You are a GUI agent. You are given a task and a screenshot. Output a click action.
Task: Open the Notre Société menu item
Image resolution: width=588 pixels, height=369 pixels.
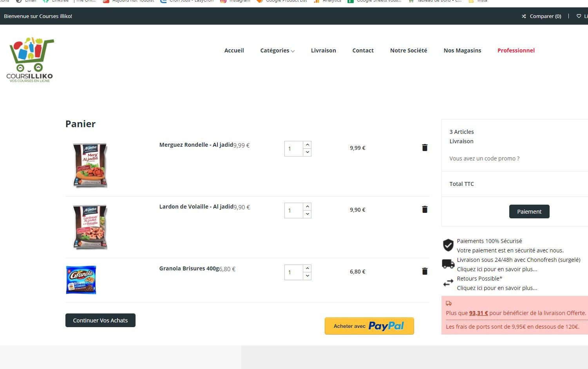click(409, 50)
